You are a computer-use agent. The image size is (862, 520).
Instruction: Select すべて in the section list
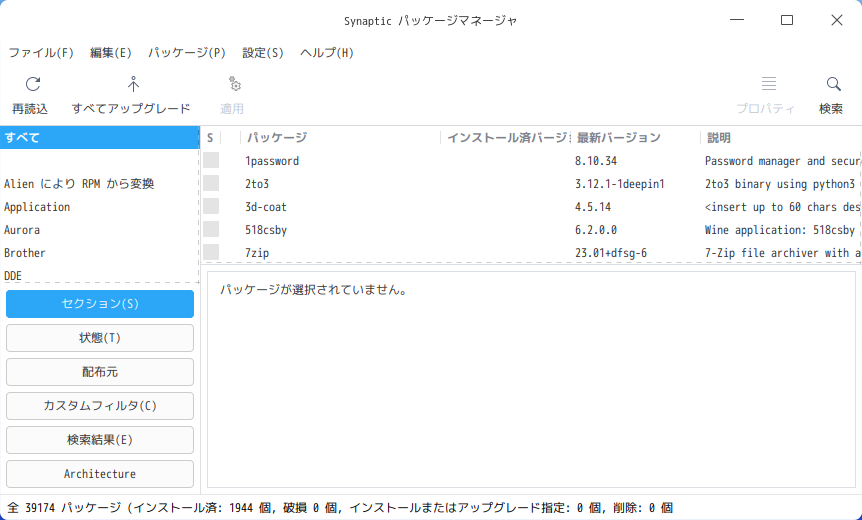[99, 137]
